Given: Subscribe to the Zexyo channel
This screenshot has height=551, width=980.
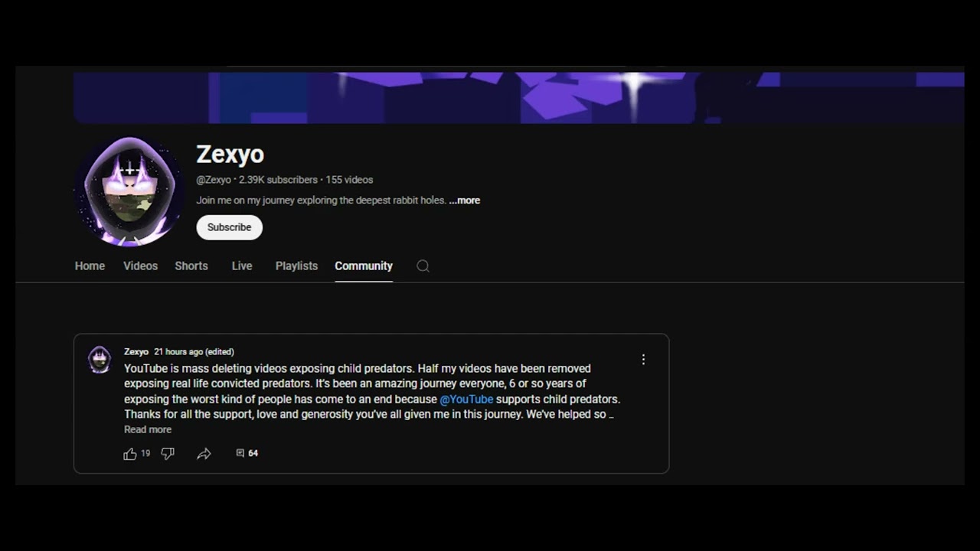Looking at the screenshot, I should 229,227.
